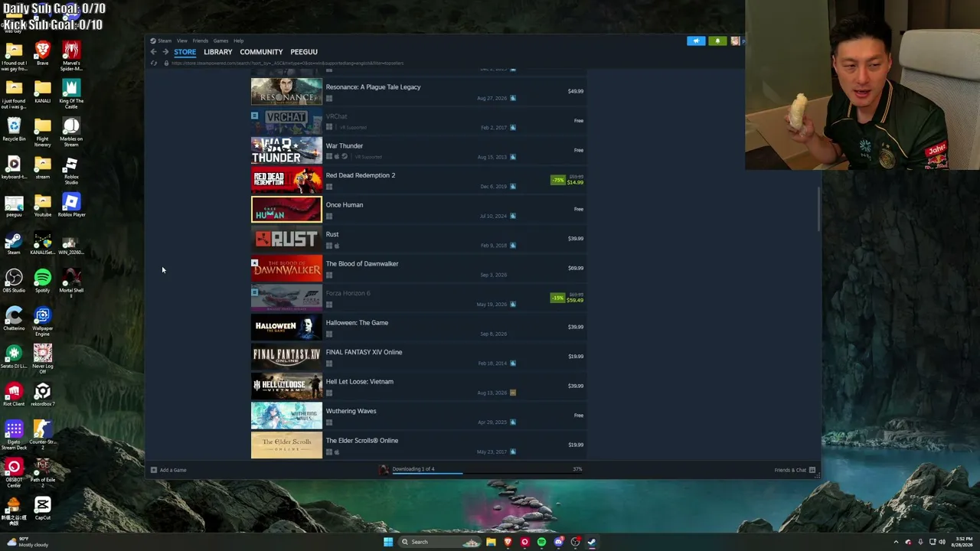
Task: Open FINAL FANTASY XIV Online listing
Action: pyautogui.click(x=419, y=357)
